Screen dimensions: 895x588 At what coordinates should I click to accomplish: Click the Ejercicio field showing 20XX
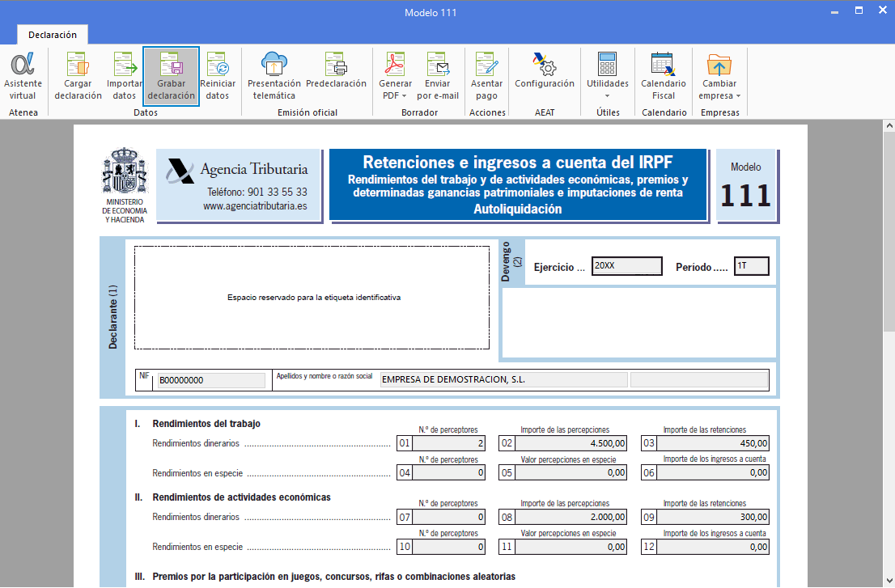click(x=626, y=266)
